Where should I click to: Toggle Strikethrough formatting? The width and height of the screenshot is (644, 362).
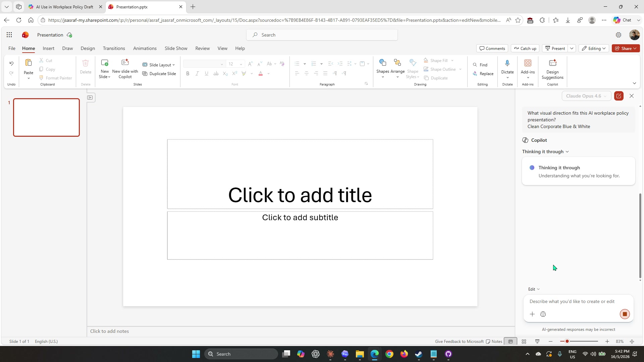tap(216, 74)
